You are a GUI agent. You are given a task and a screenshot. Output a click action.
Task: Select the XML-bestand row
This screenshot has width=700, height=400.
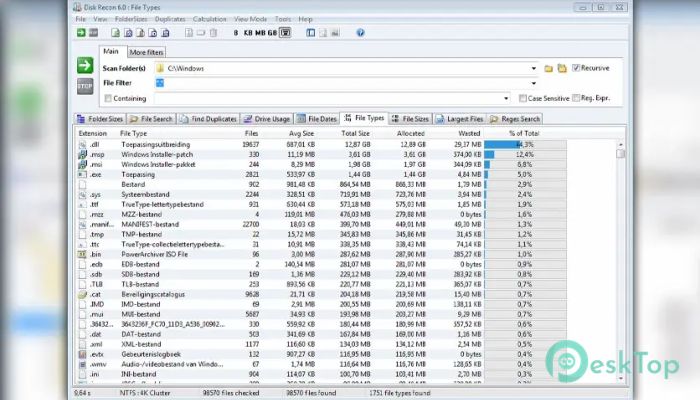pyautogui.click(x=322, y=344)
